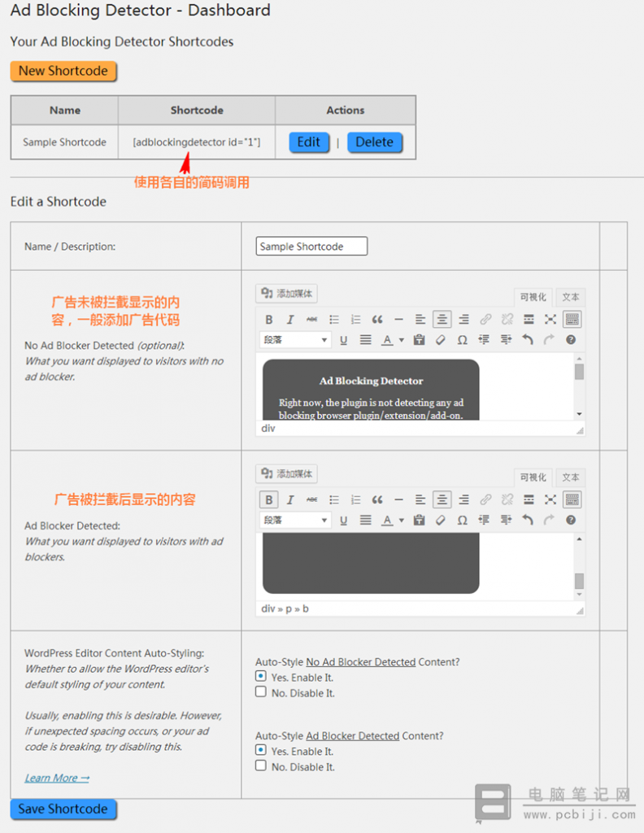Apply blockquote in No Ad Blocker Detected editor
644x833 pixels.
pyautogui.click(x=377, y=319)
